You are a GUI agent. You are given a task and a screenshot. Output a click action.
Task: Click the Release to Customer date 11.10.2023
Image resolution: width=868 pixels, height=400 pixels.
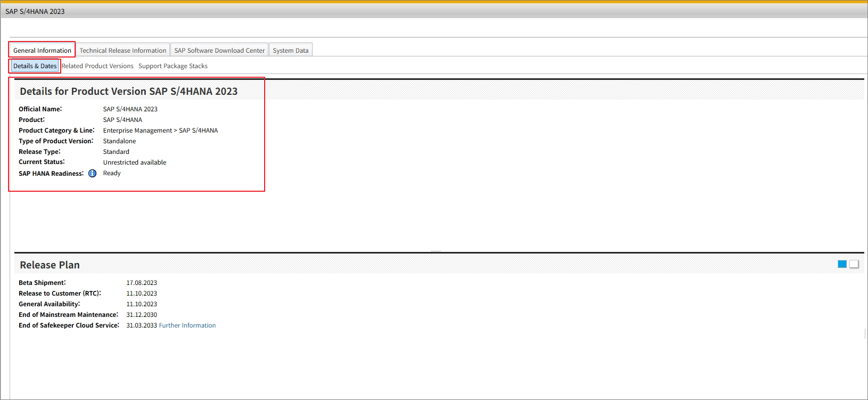coord(142,293)
